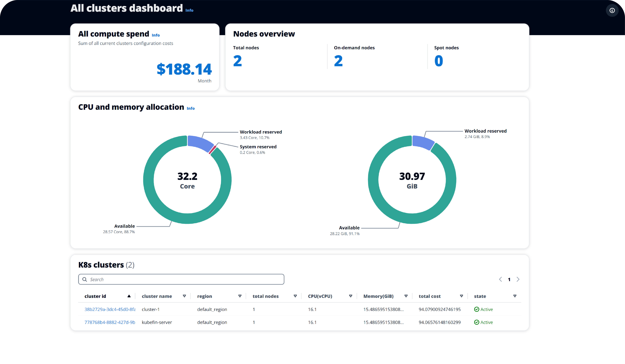The height and width of the screenshot is (364, 625).
Task: Go to next page with right chevron
Action: (518, 279)
